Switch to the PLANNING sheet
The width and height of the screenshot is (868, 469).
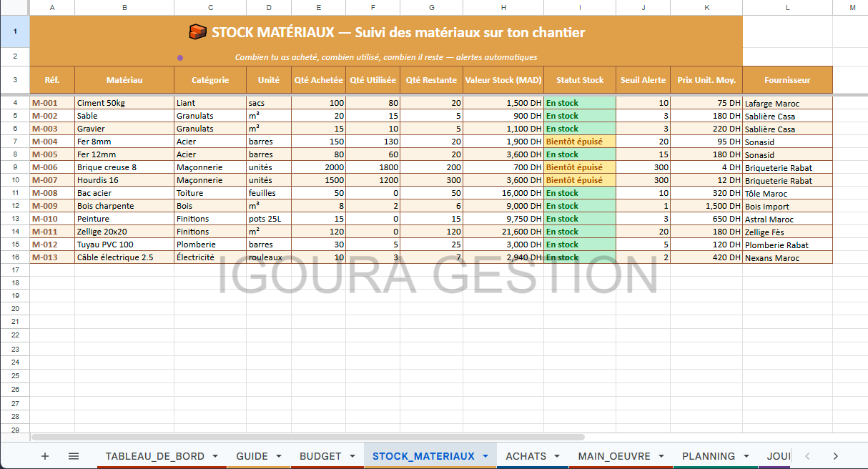(709, 456)
